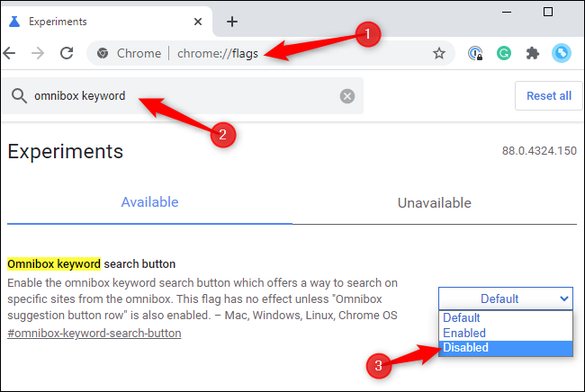Switch to the Unavailable tab
Screen dimensions: 585x392
click(435, 203)
